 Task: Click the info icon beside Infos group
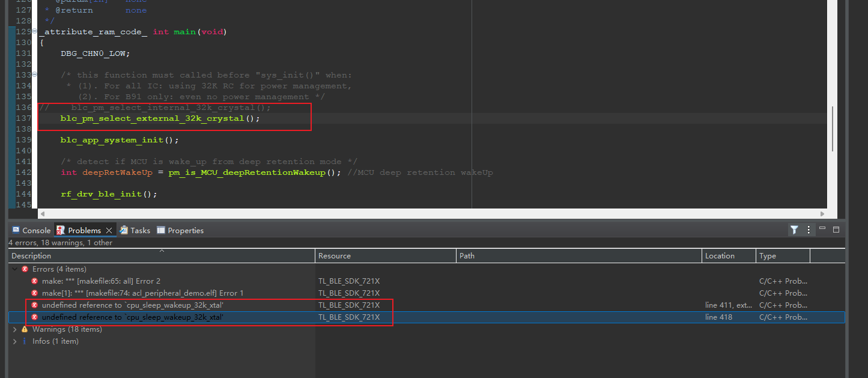25,341
